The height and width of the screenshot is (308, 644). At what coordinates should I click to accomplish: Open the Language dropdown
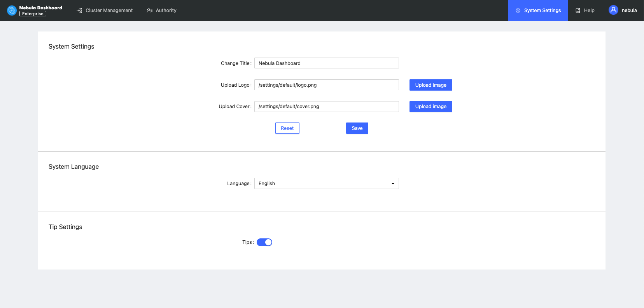[326, 184]
